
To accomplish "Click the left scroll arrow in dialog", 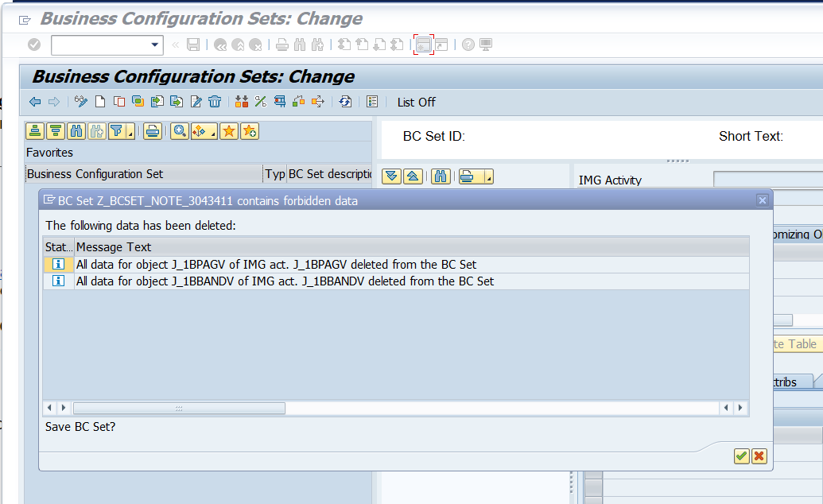I will click(x=49, y=408).
